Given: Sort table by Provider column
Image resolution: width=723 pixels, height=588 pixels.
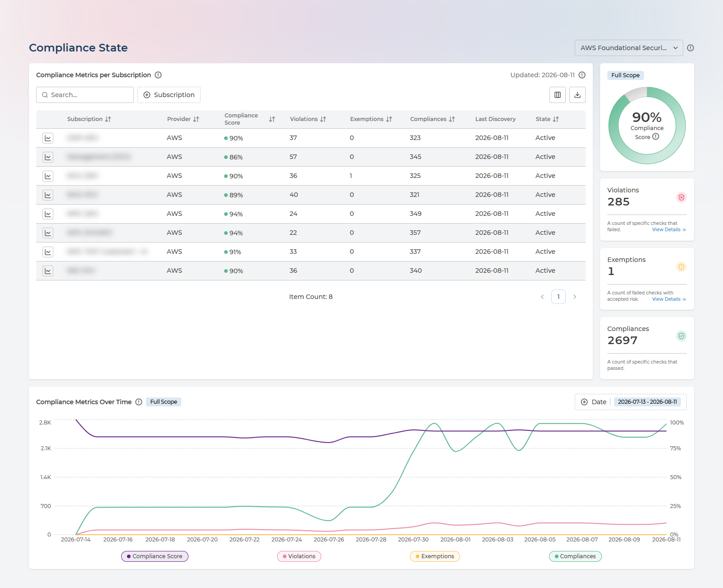Looking at the screenshot, I should (196, 119).
